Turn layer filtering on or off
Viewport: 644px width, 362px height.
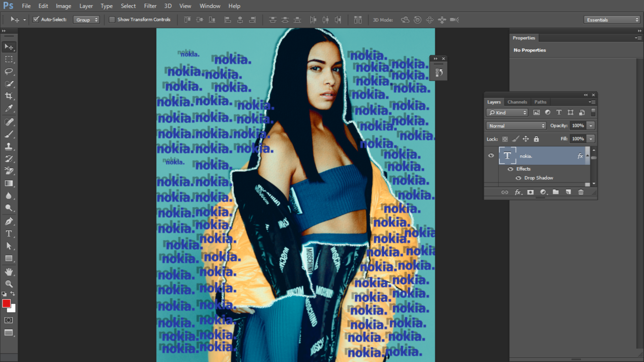(x=593, y=112)
